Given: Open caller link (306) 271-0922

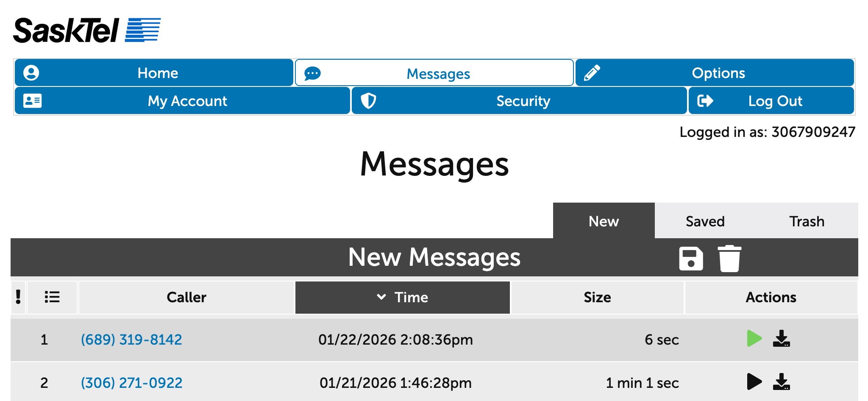Looking at the screenshot, I should [131, 383].
